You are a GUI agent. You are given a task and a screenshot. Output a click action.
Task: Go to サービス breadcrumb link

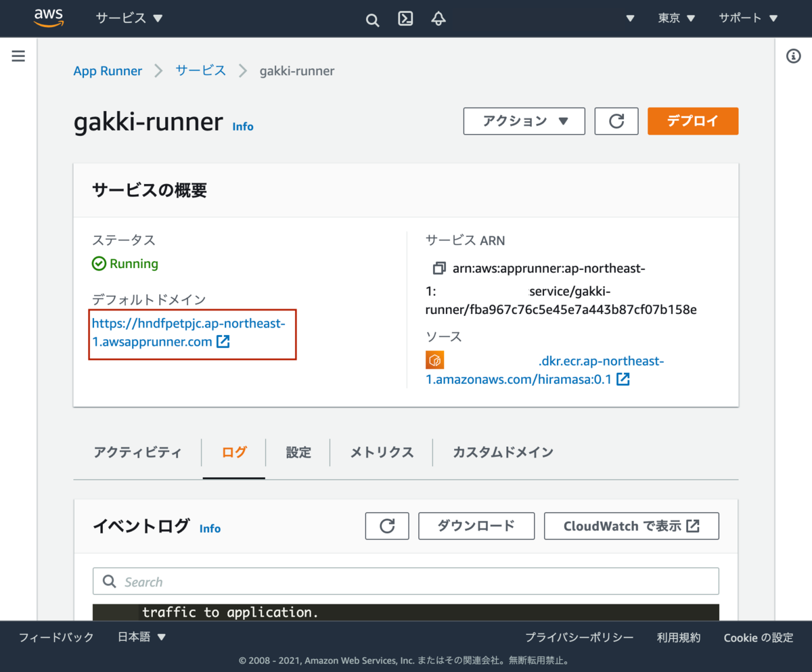pos(201,70)
